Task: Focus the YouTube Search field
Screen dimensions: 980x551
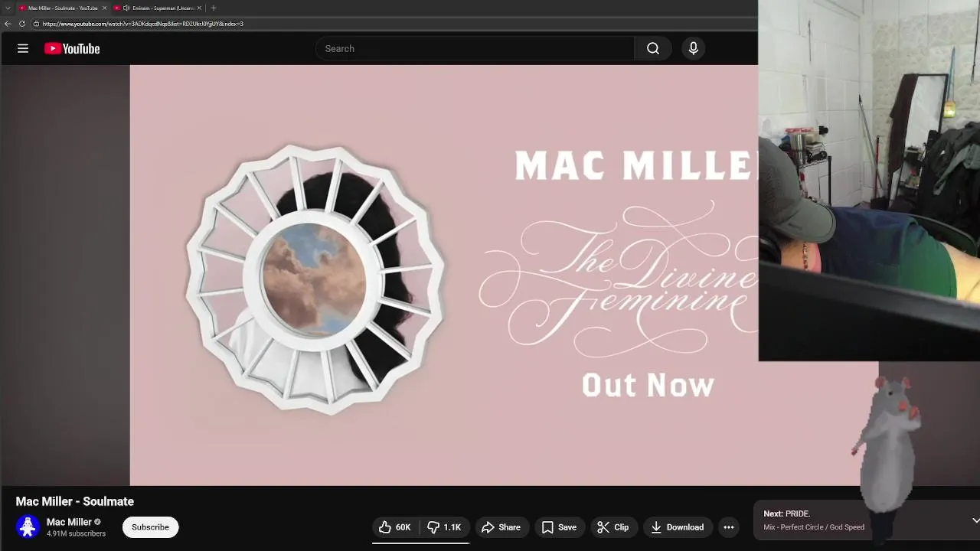Action: tap(475, 48)
